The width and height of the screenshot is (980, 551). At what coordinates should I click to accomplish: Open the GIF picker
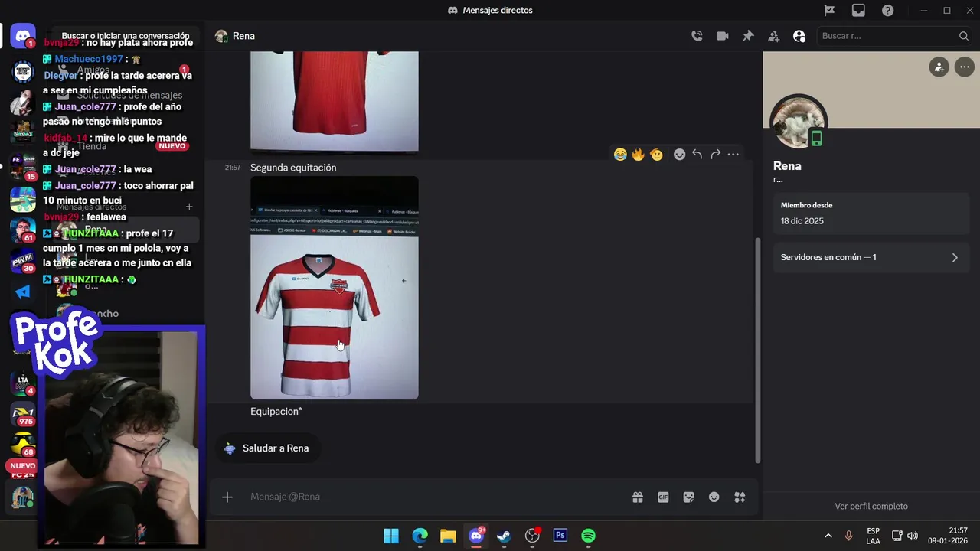663,497
